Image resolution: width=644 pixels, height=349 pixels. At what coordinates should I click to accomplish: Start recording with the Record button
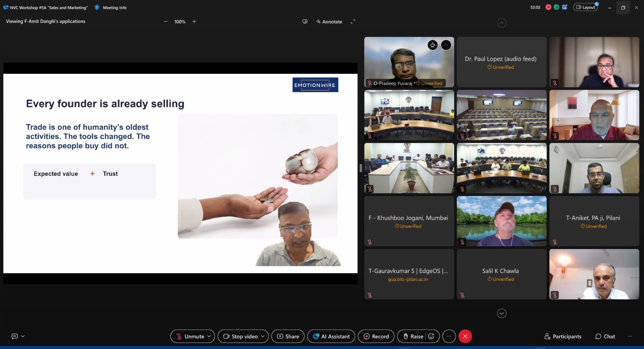[376, 337]
